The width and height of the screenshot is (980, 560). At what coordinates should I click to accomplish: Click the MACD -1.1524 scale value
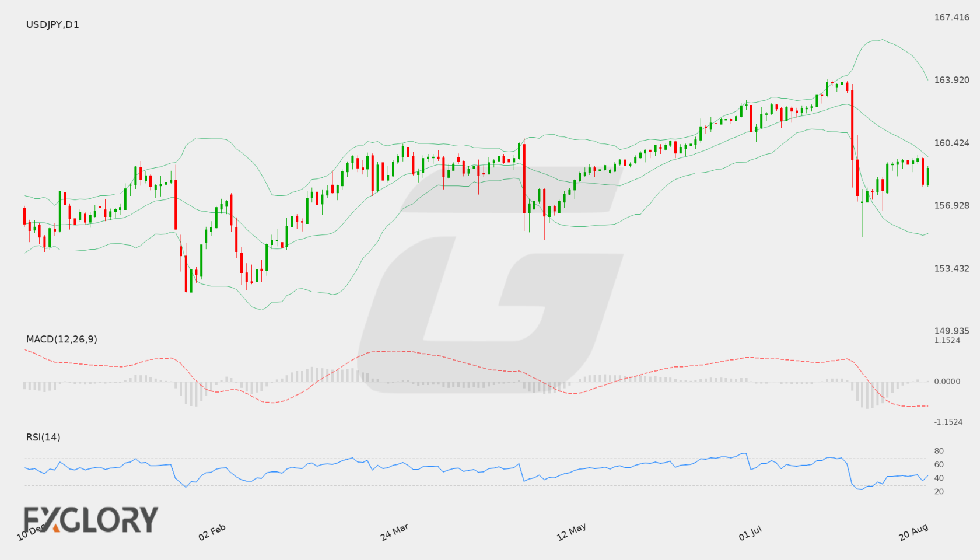point(948,422)
